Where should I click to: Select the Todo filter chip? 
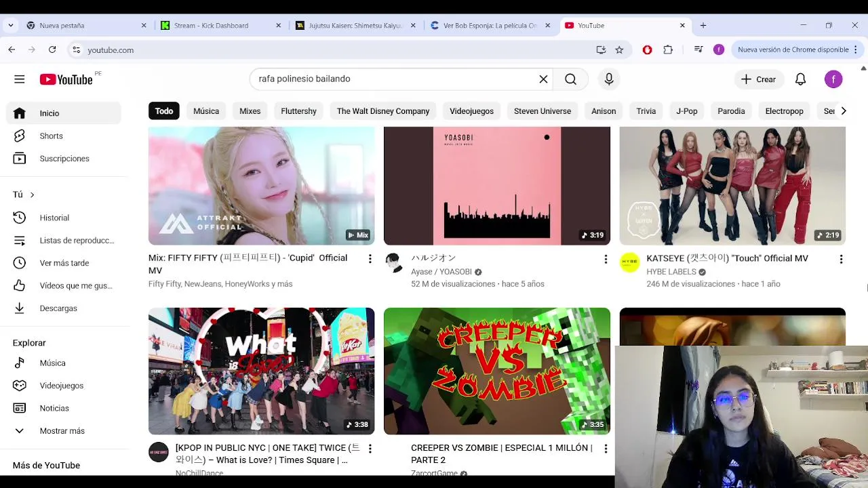tap(164, 111)
